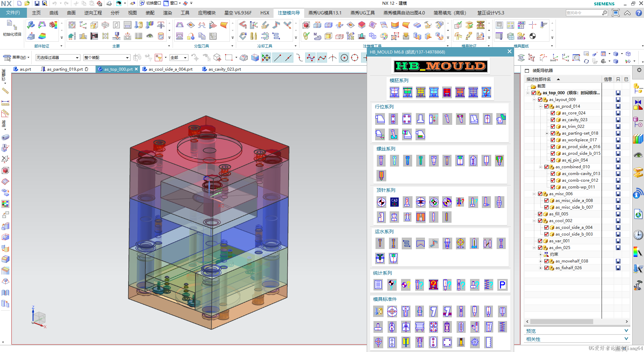Switch to the 装配 ribbon tab
This screenshot has width=644, height=352.
pyautogui.click(x=150, y=13)
